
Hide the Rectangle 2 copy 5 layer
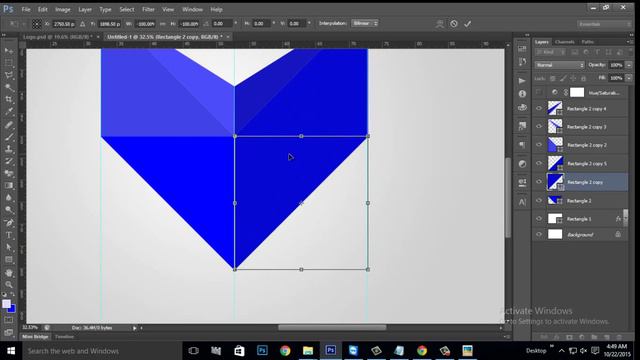click(539, 163)
